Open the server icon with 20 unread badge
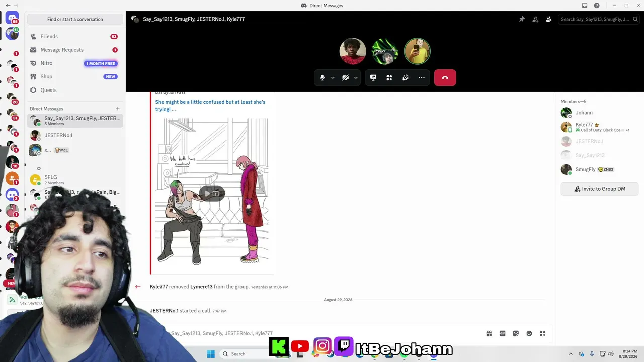 [12, 98]
